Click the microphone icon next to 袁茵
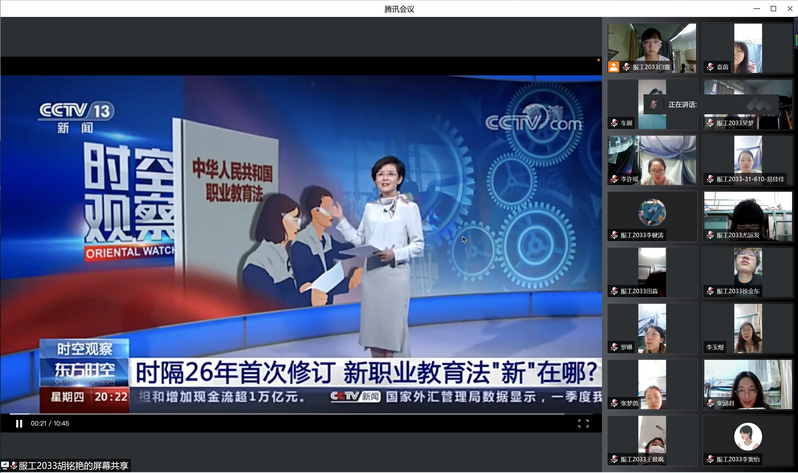Image resolution: width=798 pixels, height=473 pixels. point(709,67)
